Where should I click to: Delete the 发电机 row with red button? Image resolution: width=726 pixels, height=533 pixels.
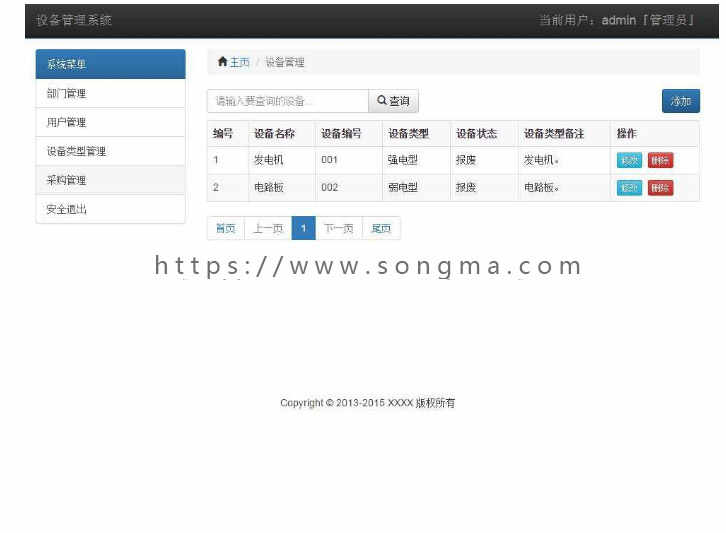click(x=660, y=160)
